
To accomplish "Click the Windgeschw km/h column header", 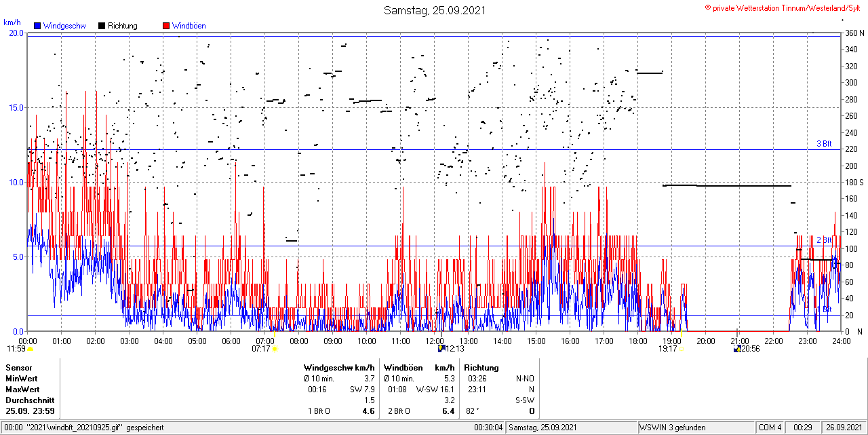I will point(339,368).
